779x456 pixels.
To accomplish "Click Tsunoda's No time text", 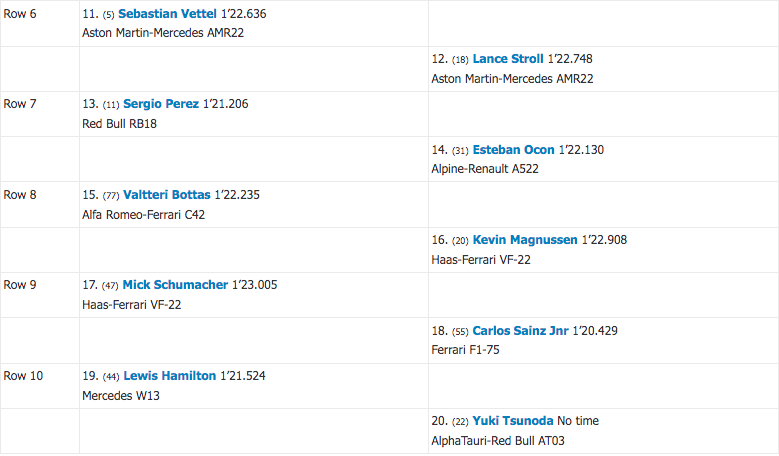I will pyautogui.click(x=578, y=421).
